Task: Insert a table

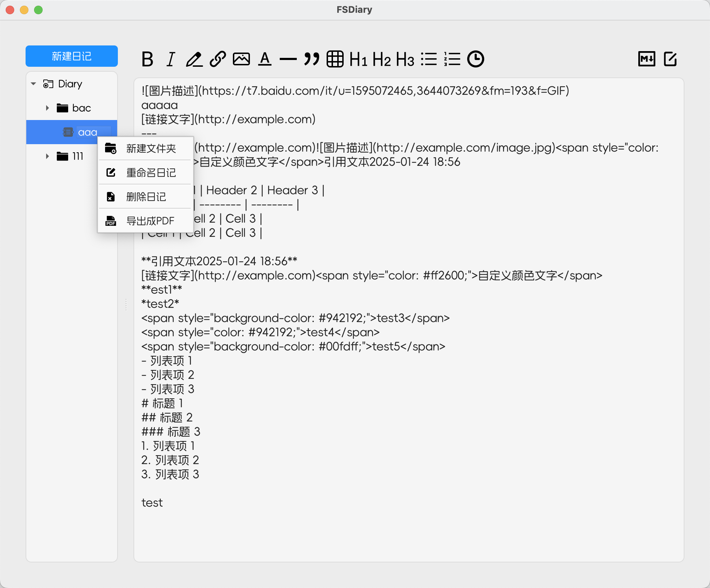Action: coord(334,59)
